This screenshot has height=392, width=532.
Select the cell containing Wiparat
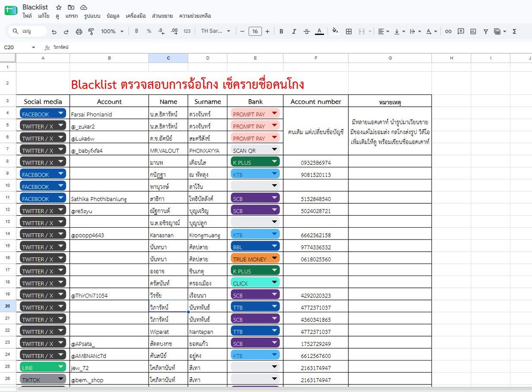(x=168, y=331)
